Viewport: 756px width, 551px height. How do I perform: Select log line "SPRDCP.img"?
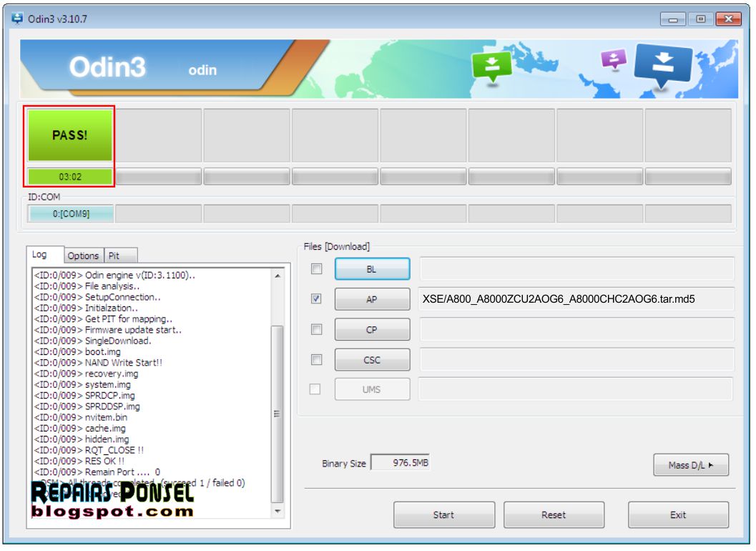84,396
